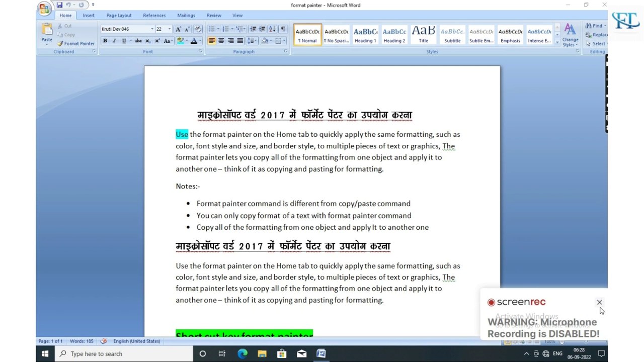Clear formatting of selected text
The width and height of the screenshot is (644, 362).
click(x=198, y=29)
